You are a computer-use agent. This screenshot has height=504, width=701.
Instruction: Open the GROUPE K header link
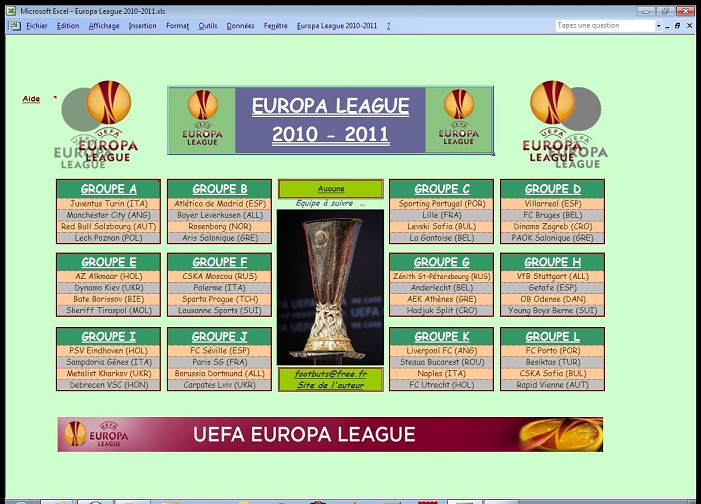point(442,336)
